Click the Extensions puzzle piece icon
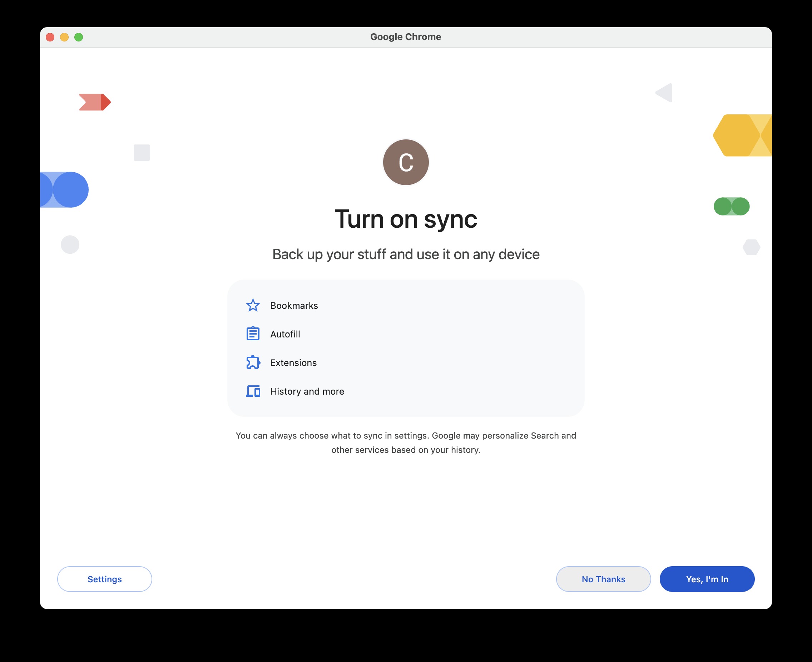The image size is (812, 662). click(253, 362)
